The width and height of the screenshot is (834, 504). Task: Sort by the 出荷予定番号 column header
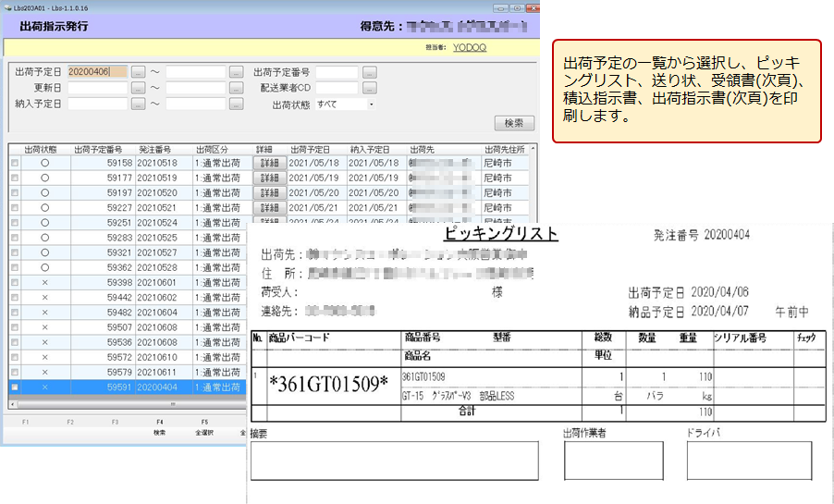pos(97,149)
